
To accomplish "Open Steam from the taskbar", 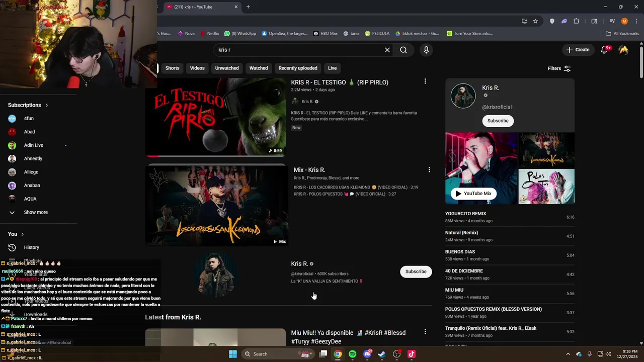I will [x=382, y=354].
